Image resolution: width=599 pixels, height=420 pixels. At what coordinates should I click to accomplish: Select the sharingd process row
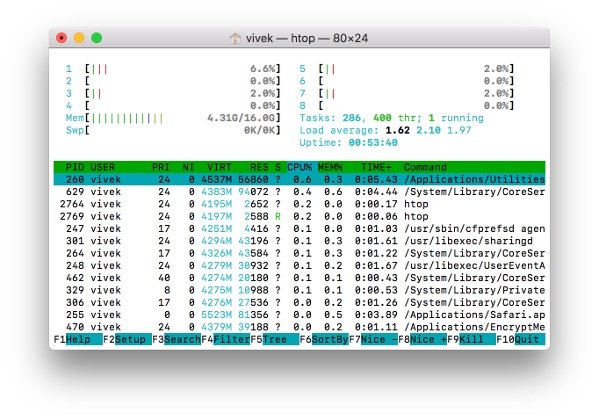[300, 241]
